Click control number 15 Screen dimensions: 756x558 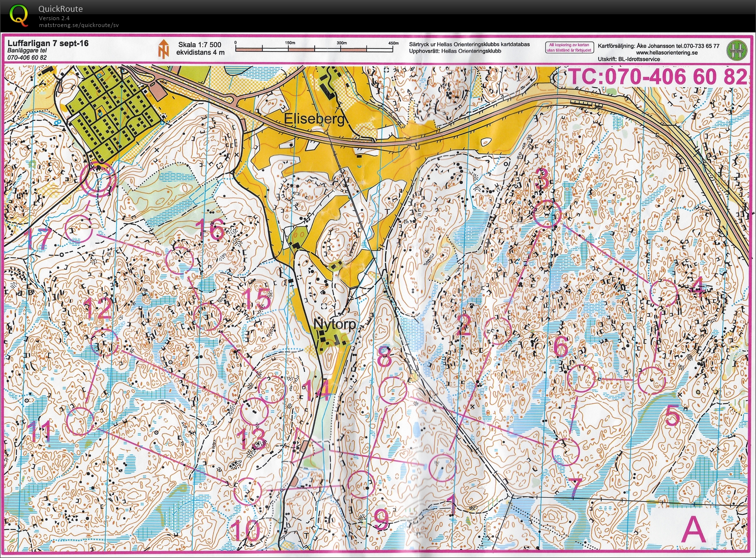point(257,299)
